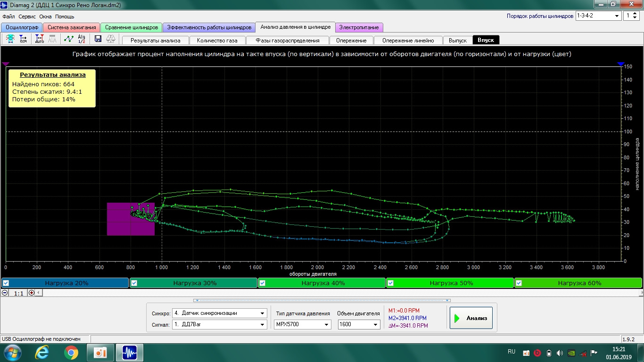Uncheck the Нагрузка 30% checkbox
Image resolution: width=644 pixels, height=362 pixels.
coord(134,283)
